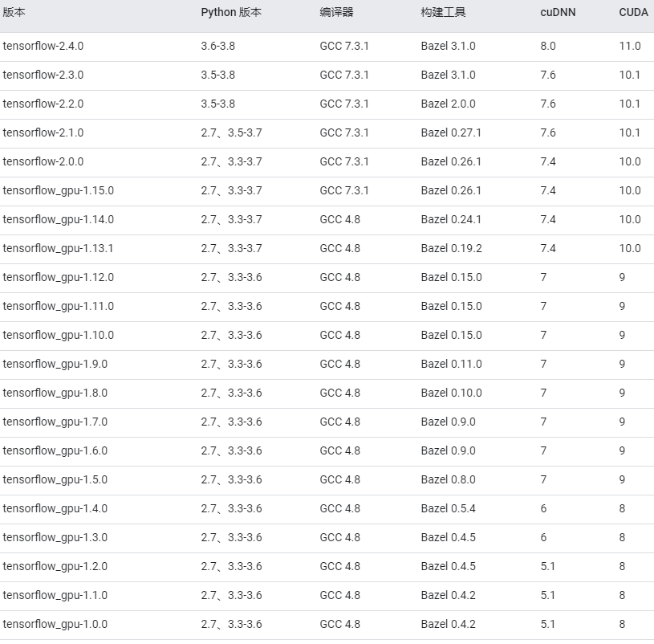654x644 pixels.
Task: Select the tensorflow_gpu-1.1.0 version cell
Action: [x=55, y=595]
